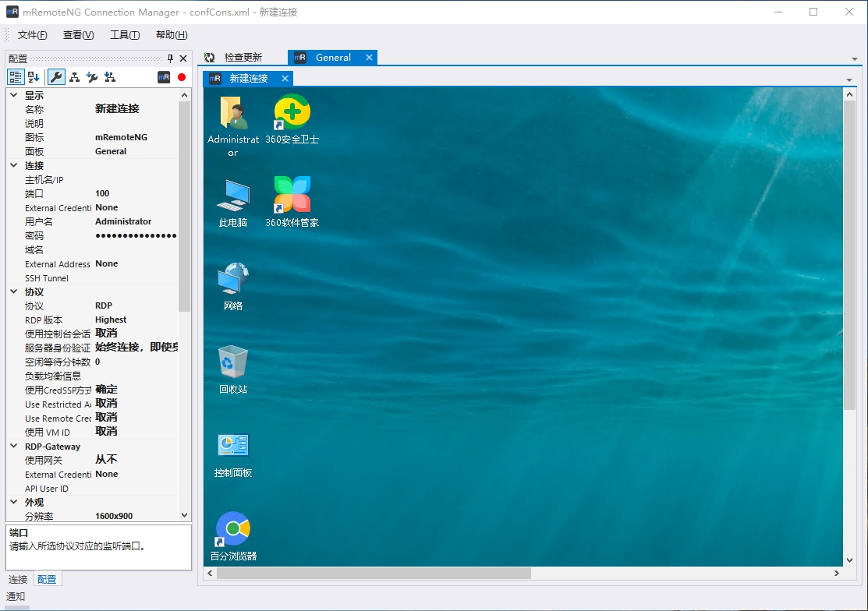Collapse the 外观 property group
The height and width of the screenshot is (611, 868).
14,502
